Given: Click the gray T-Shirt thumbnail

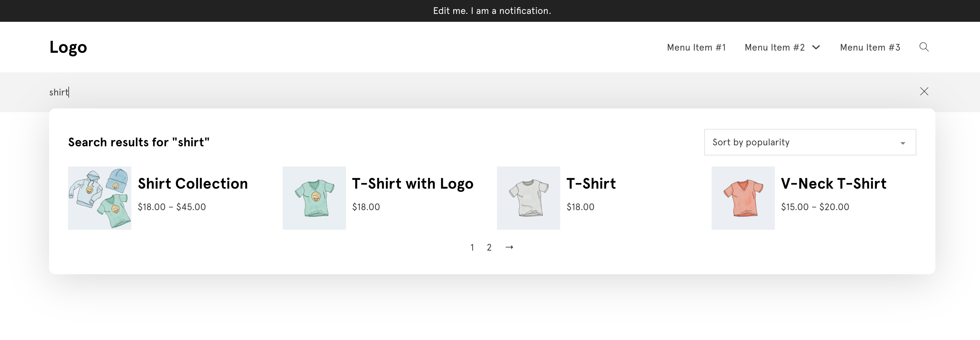Looking at the screenshot, I should [x=528, y=198].
